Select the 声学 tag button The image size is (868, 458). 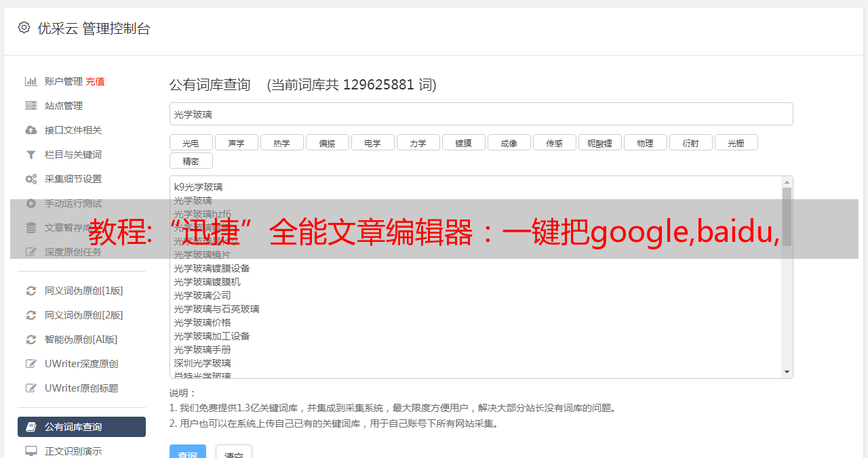(x=236, y=142)
